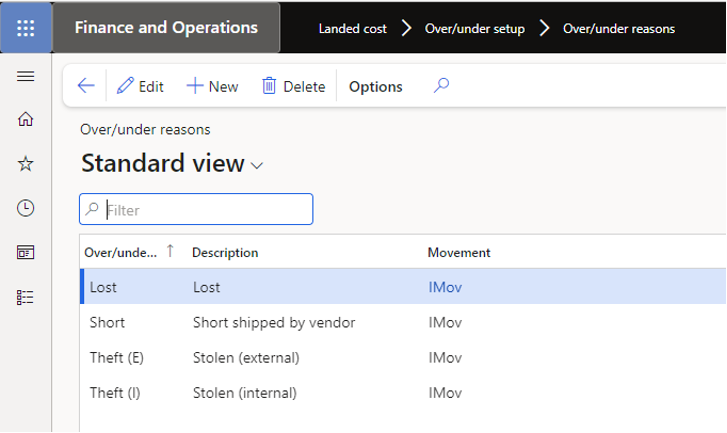
Task: Open the app launcher waffle icon
Action: point(26,28)
